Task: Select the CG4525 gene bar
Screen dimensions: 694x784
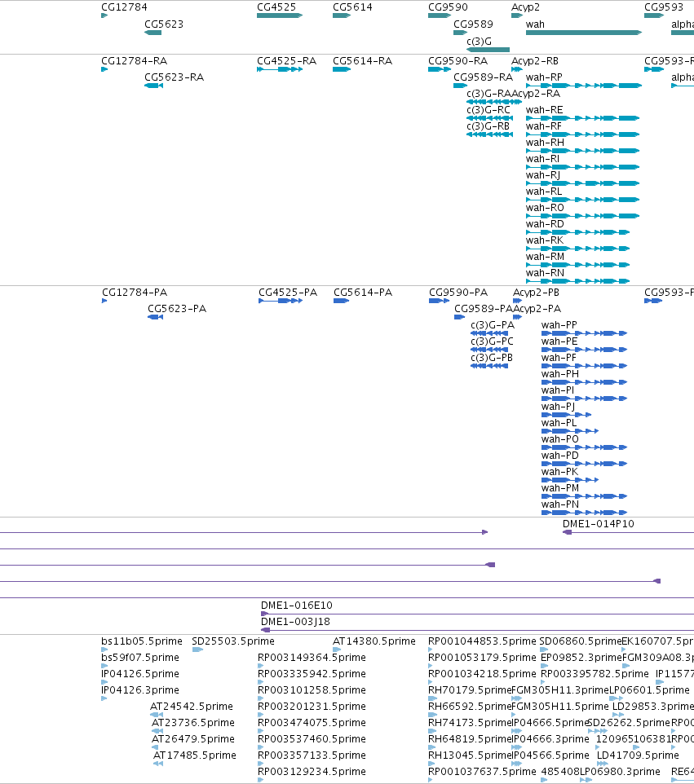Action: click(280, 15)
